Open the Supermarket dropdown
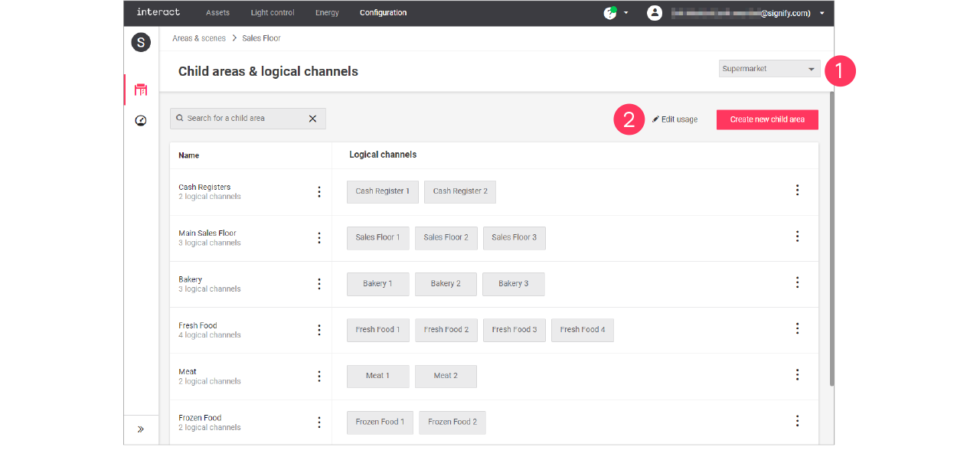Image resolution: width=980 pixels, height=460 pixels. (769, 69)
